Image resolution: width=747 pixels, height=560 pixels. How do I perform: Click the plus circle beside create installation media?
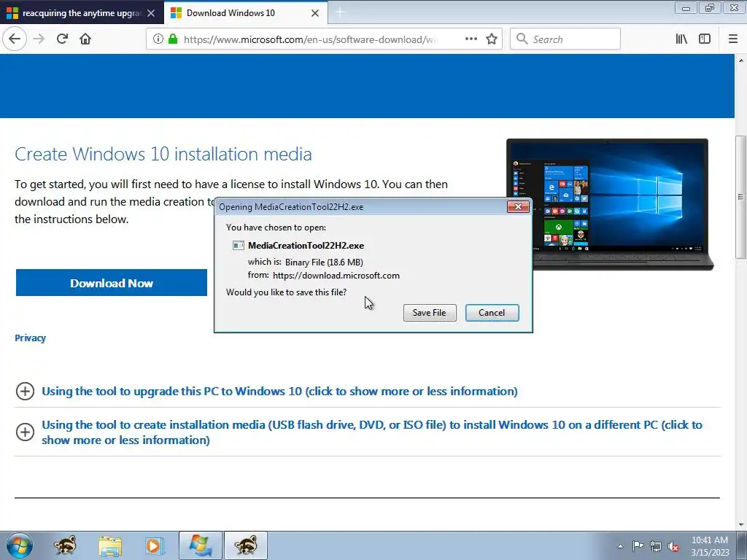coord(26,432)
